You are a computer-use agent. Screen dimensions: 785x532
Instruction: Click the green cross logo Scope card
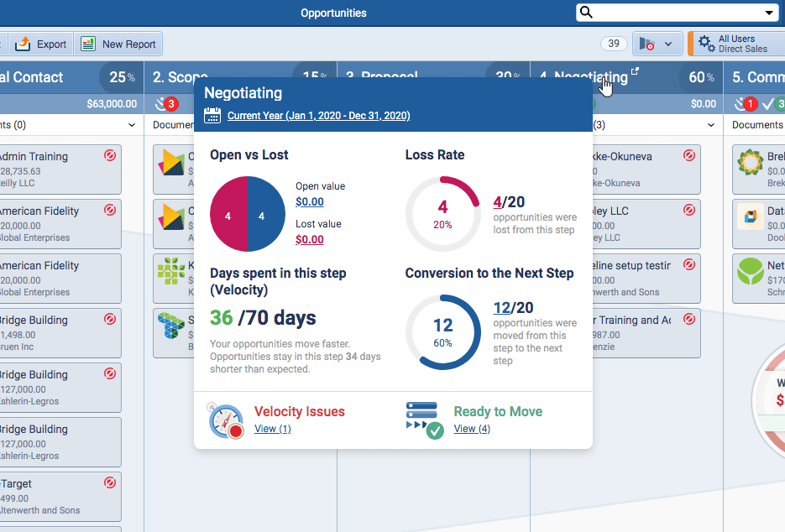coord(171,271)
